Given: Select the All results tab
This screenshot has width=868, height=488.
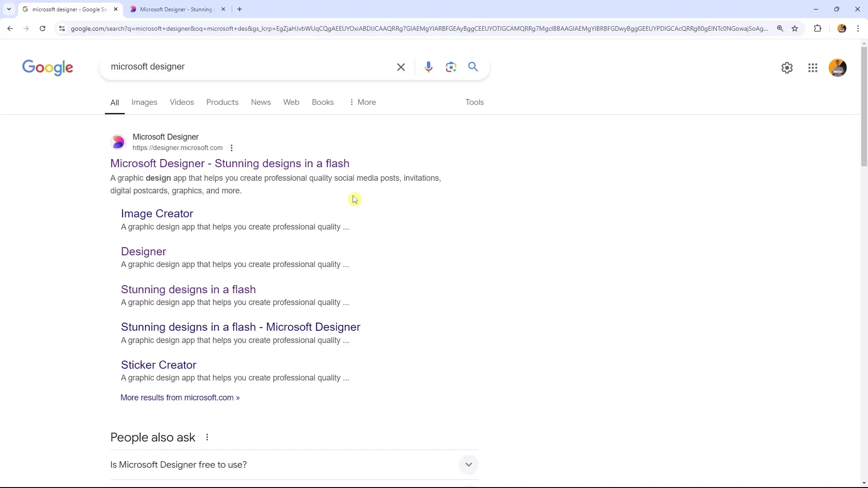Looking at the screenshot, I should [115, 103].
